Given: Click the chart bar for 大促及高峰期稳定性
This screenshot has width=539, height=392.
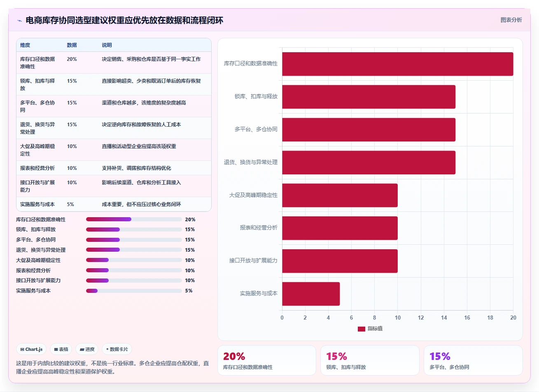Looking at the screenshot, I should coord(340,195).
